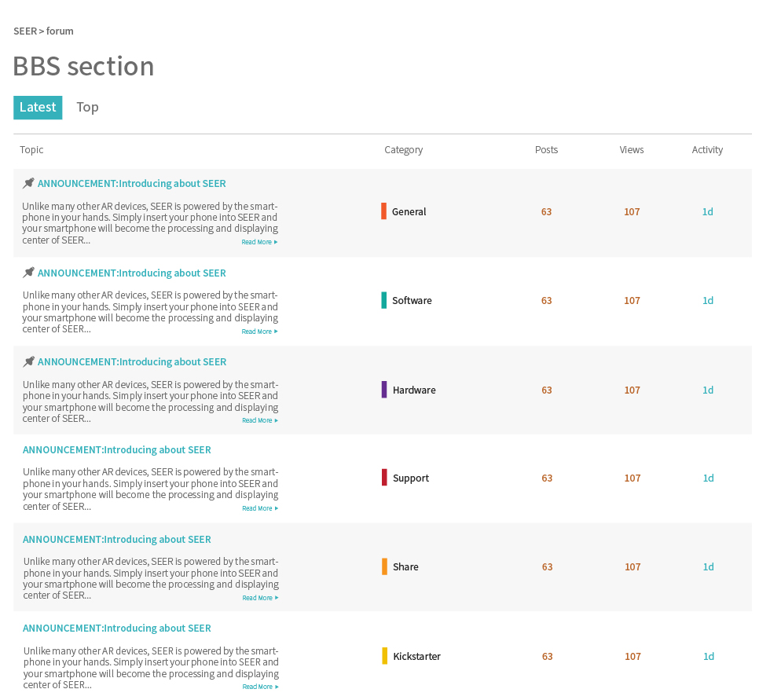Screen dimensions: 770x700
Task: Click the 63 posts count in the General row
Action: point(547,211)
